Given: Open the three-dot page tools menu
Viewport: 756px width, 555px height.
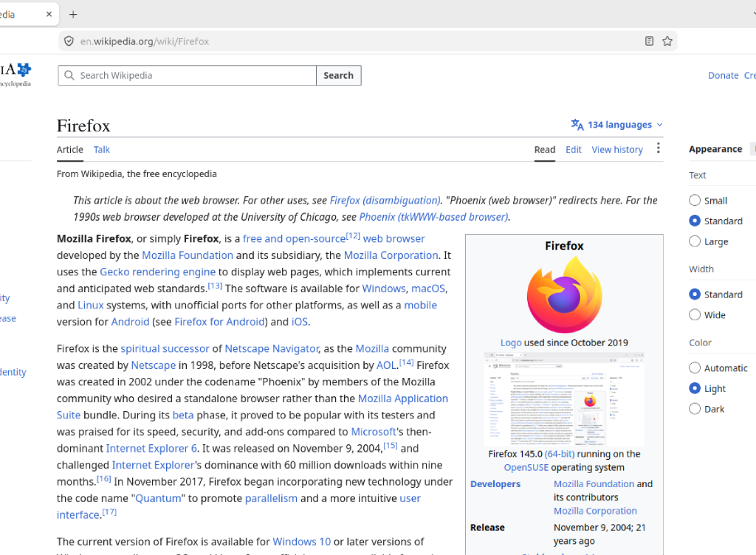Looking at the screenshot, I should tap(658, 148).
